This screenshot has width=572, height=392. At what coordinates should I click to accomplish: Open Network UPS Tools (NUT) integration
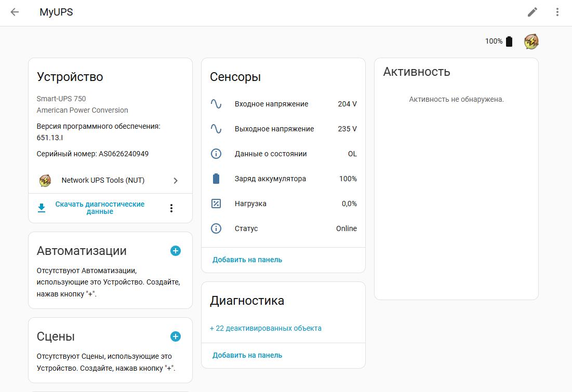click(x=110, y=180)
